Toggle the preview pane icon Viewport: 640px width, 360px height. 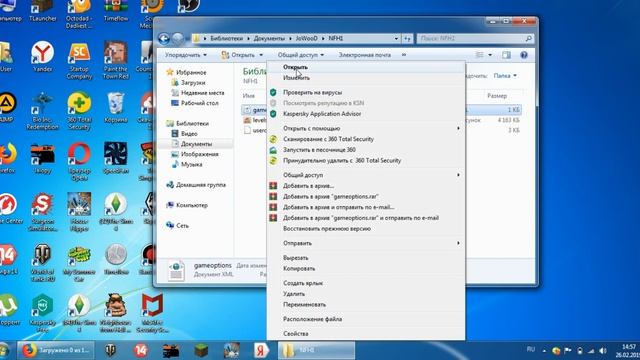coord(506,55)
